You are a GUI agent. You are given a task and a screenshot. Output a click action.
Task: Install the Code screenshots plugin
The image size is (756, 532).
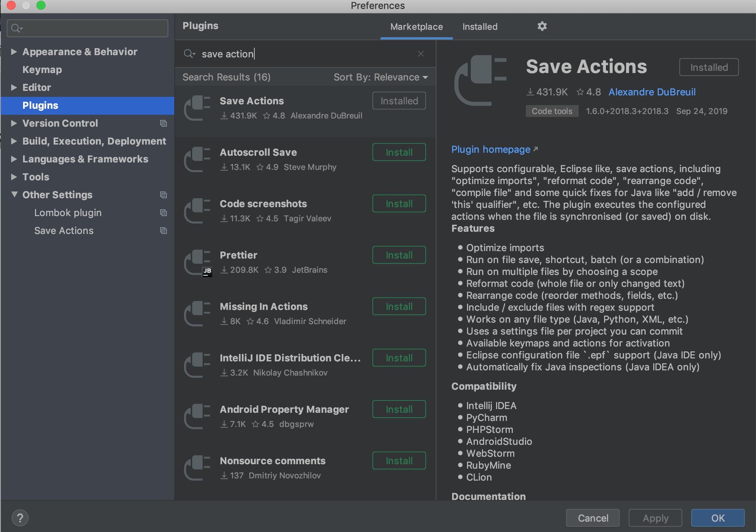point(398,203)
